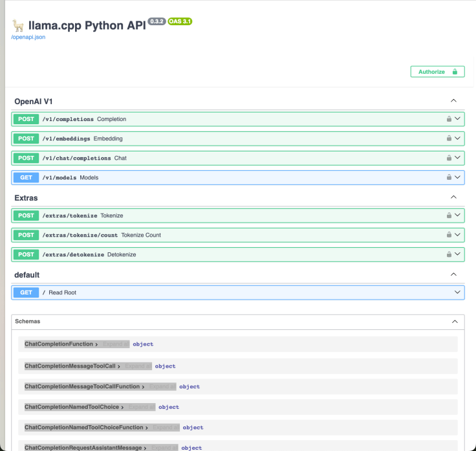The width and height of the screenshot is (476, 451).
Task: Expand the ChatCompletionFunction schema
Action: (61, 344)
